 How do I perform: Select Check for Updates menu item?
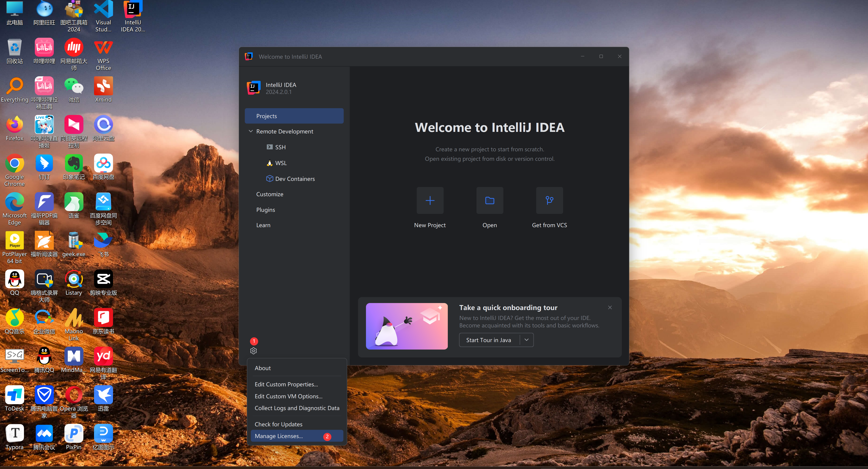(x=278, y=424)
